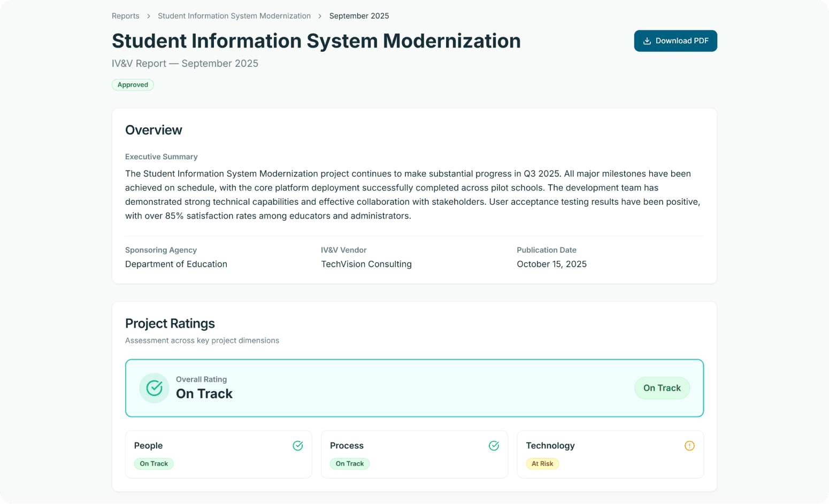Click the check circle icon beside Process
Image resolution: width=829 pixels, height=504 pixels.
(x=494, y=445)
